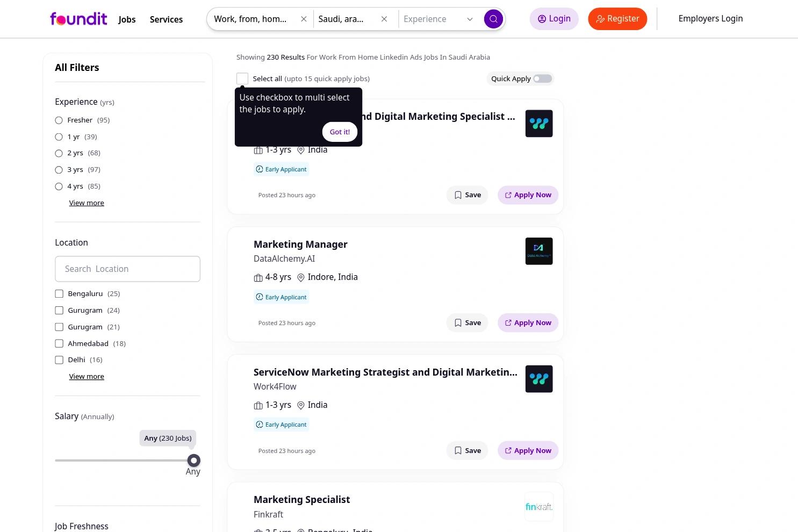Click the Finkraft company name

[x=268, y=514]
